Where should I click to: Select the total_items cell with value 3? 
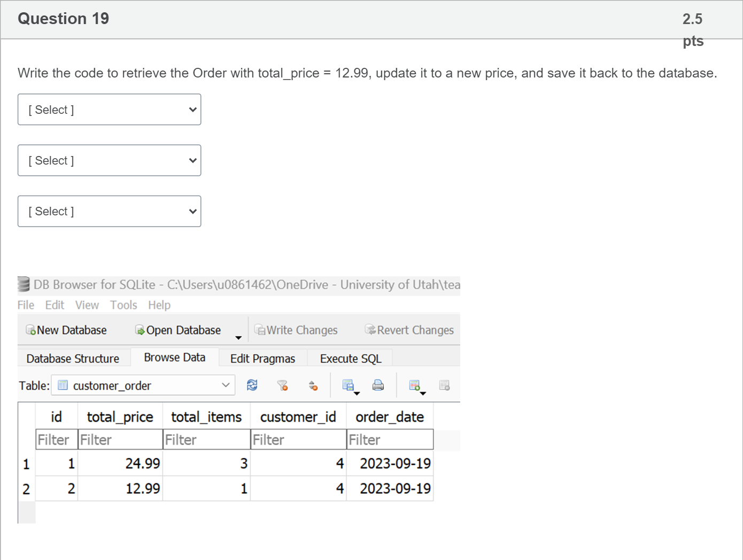[206, 463]
